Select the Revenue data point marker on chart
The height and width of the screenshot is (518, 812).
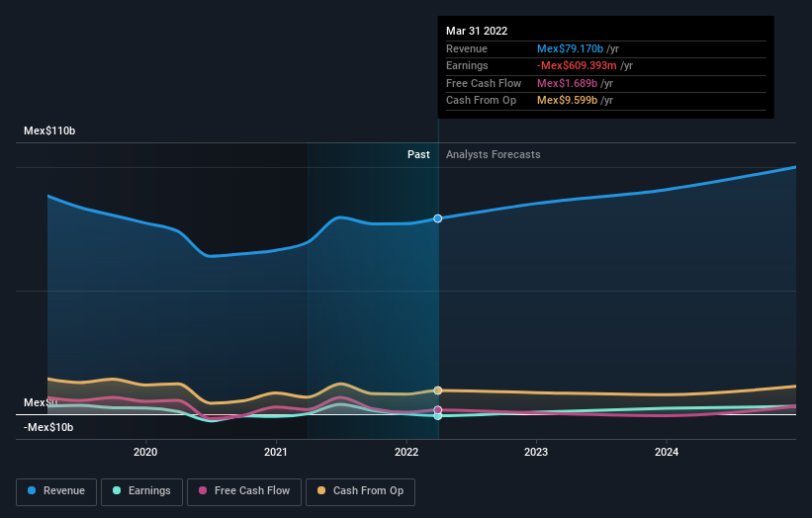[x=437, y=218]
